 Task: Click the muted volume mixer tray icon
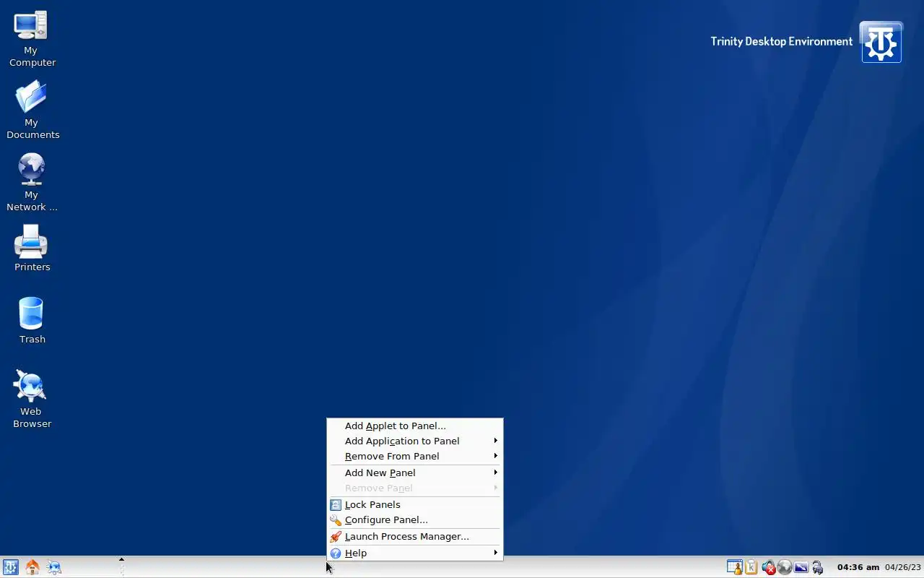768,567
